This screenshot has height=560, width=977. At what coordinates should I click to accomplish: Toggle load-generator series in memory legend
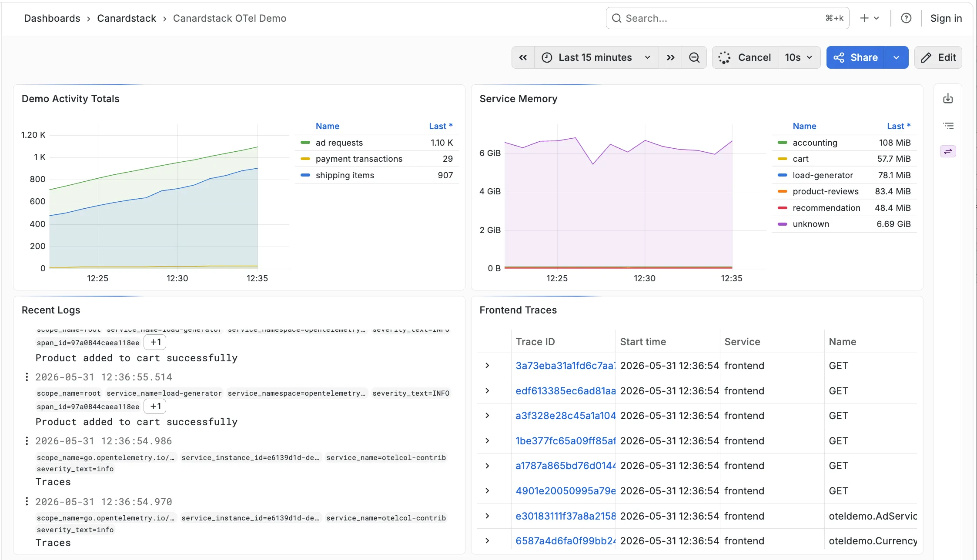click(x=823, y=175)
